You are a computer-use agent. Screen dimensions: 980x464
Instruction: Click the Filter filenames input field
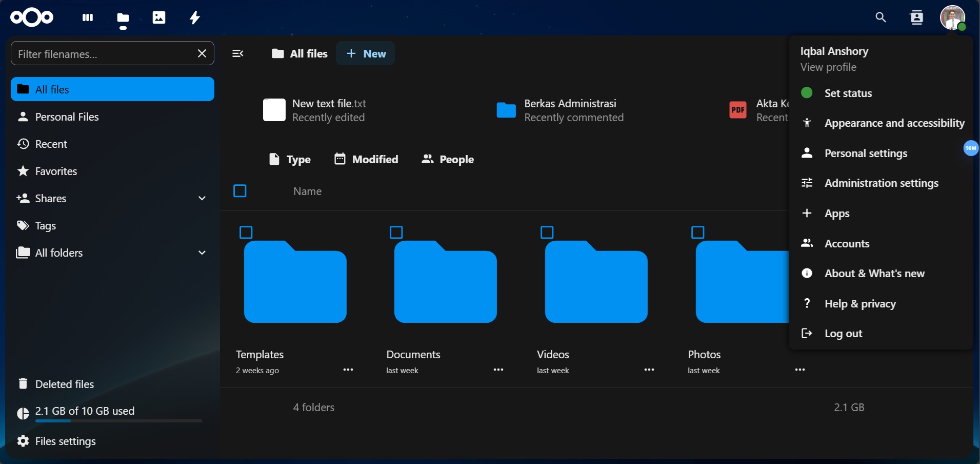tap(103, 53)
